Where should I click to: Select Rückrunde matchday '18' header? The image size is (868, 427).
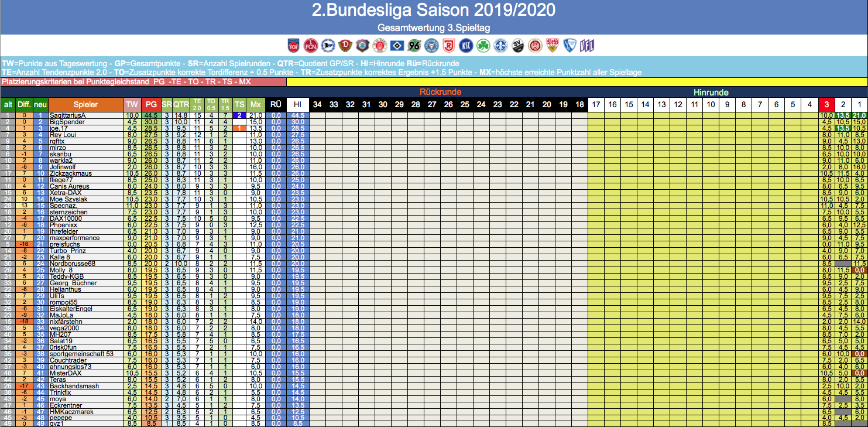click(x=579, y=104)
